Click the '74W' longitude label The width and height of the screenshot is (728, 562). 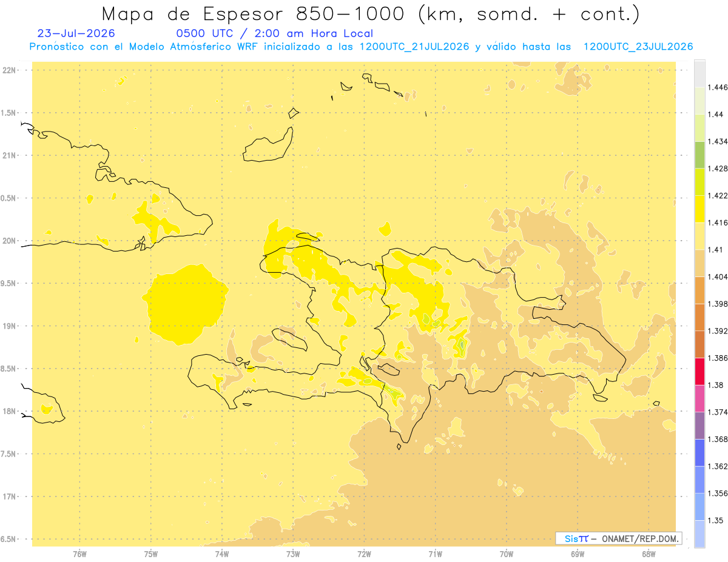(x=222, y=554)
